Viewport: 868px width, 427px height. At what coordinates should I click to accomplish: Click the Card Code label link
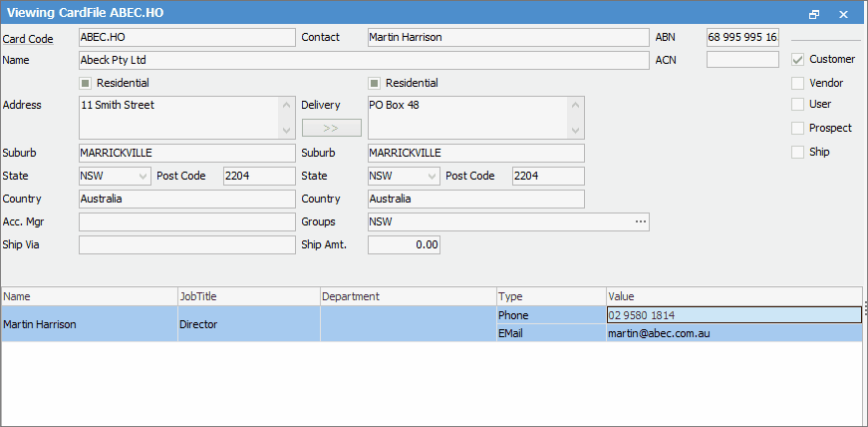pos(28,38)
